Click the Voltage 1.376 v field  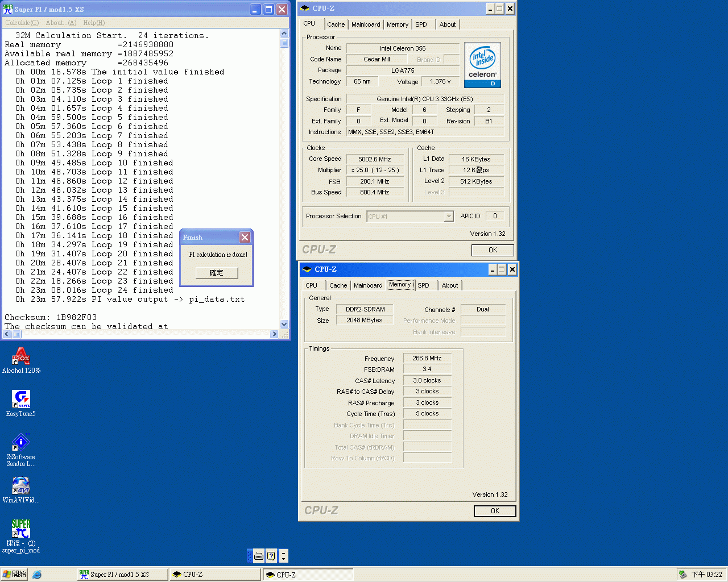[440, 81]
